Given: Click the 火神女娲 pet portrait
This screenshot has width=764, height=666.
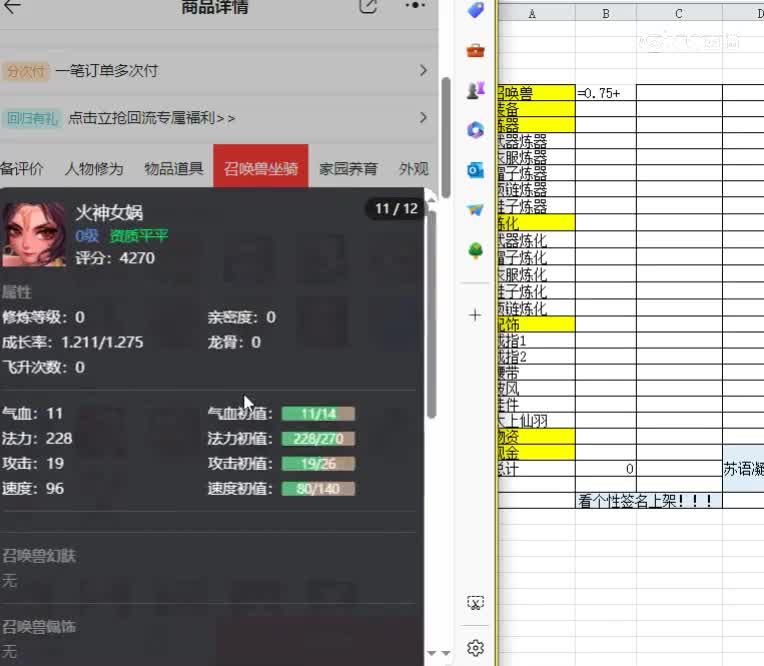Looking at the screenshot, I should [34, 234].
